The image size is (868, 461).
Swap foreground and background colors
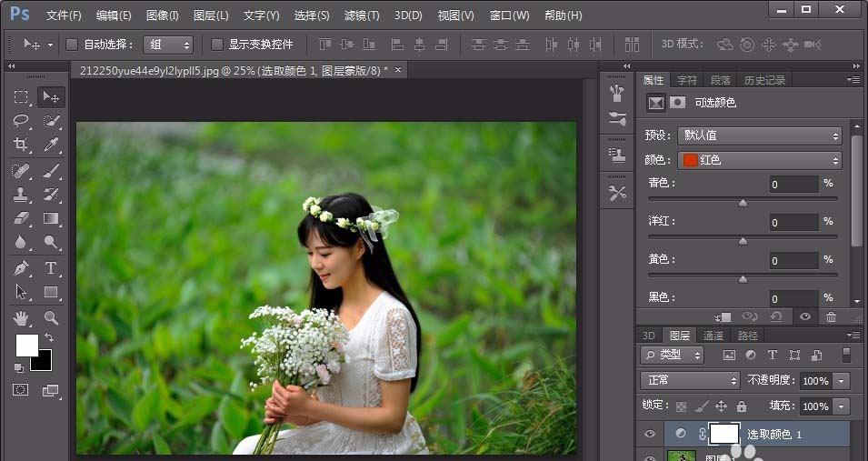click(x=49, y=336)
